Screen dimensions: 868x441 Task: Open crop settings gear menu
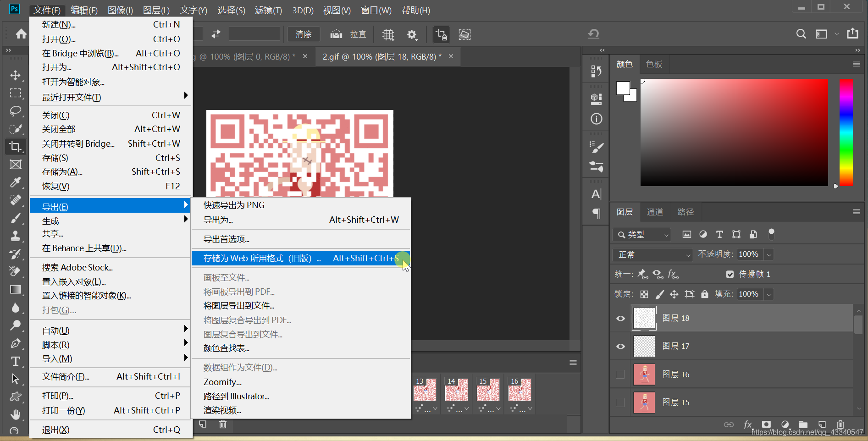(x=412, y=34)
